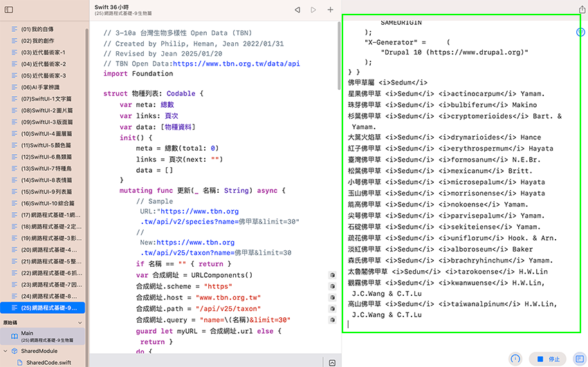Image resolution: width=588 pixels, height=367 pixels.
Task: Toggle the console output panel icon
Action: [579, 359]
